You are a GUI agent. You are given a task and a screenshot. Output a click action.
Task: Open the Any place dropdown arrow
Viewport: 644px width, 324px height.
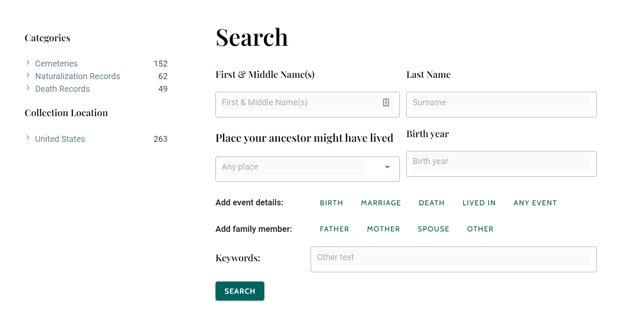pyautogui.click(x=387, y=167)
